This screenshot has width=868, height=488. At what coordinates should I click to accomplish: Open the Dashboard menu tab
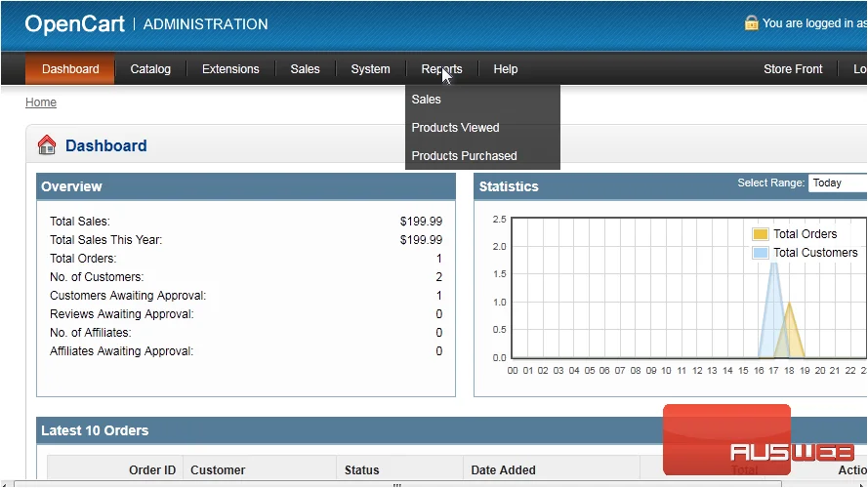coord(70,69)
